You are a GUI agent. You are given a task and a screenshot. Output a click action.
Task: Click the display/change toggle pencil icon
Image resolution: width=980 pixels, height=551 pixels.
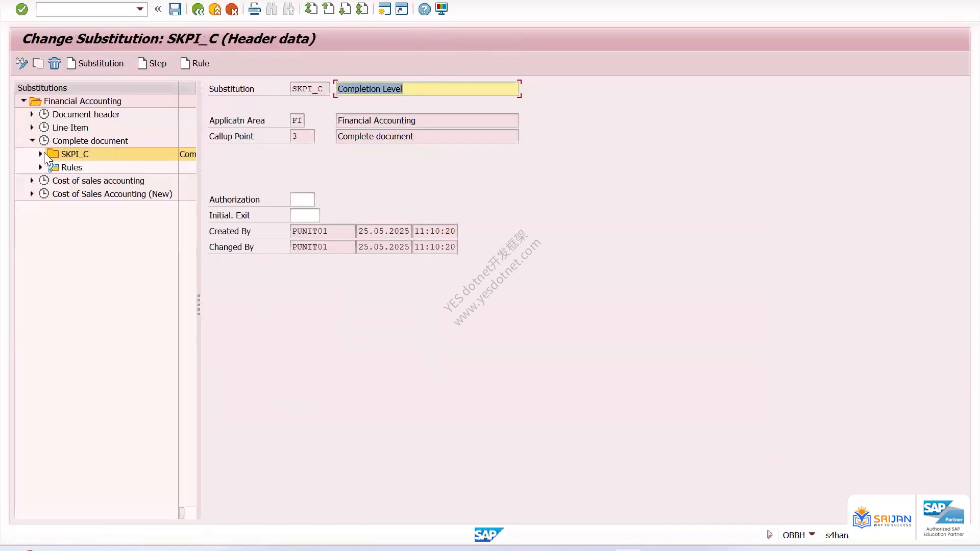[x=21, y=63]
